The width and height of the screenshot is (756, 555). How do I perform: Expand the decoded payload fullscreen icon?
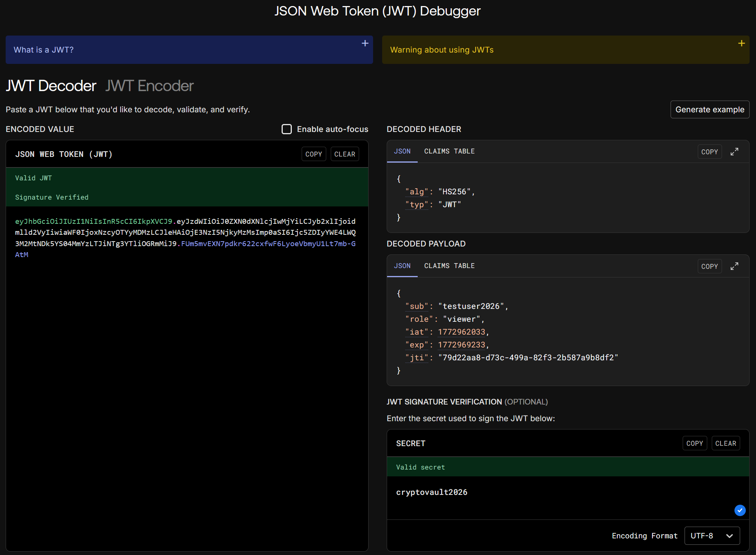(734, 266)
